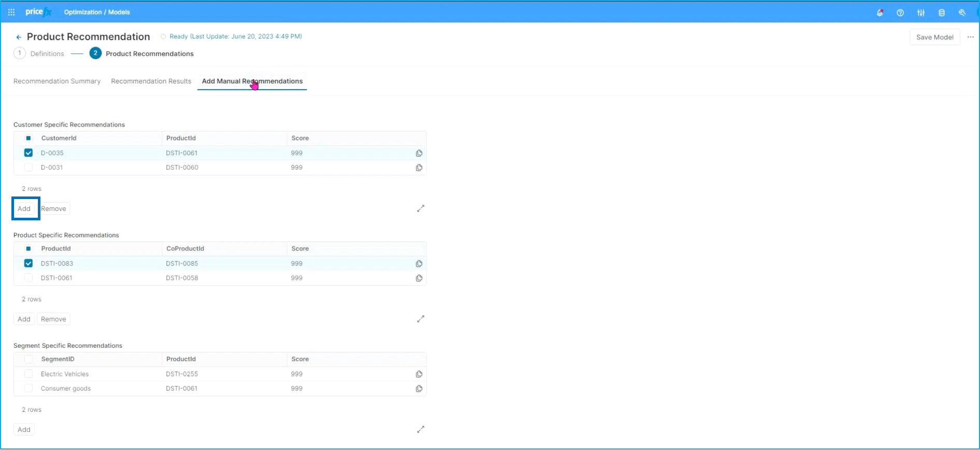Click the CoProductId column header
This screenshot has height=450, width=980.
tap(185, 249)
